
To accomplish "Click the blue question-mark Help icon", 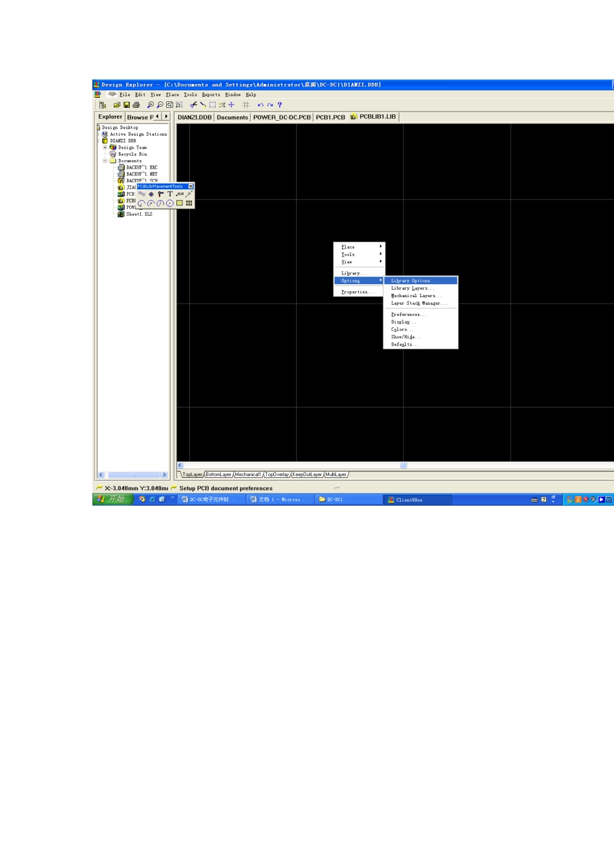I will coord(280,105).
